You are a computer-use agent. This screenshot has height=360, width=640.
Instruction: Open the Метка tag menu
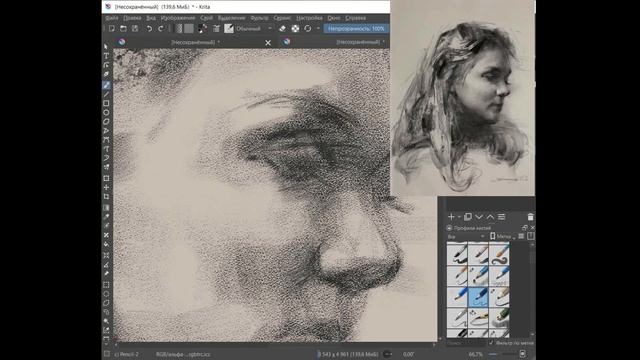(x=502, y=236)
